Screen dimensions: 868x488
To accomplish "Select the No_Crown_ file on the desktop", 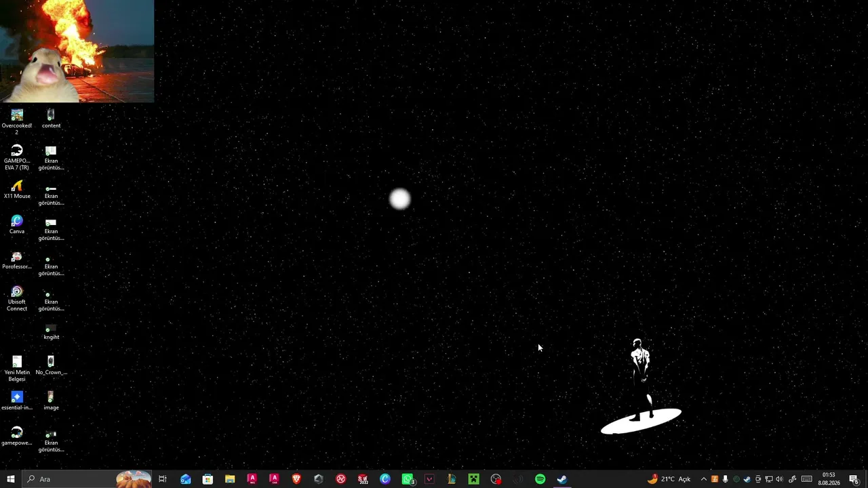I will pyautogui.click(x=51, y=366).
